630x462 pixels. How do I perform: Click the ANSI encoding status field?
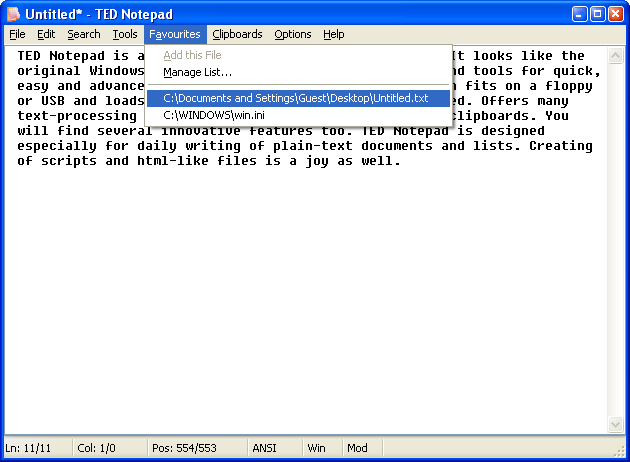click(275, 448)
